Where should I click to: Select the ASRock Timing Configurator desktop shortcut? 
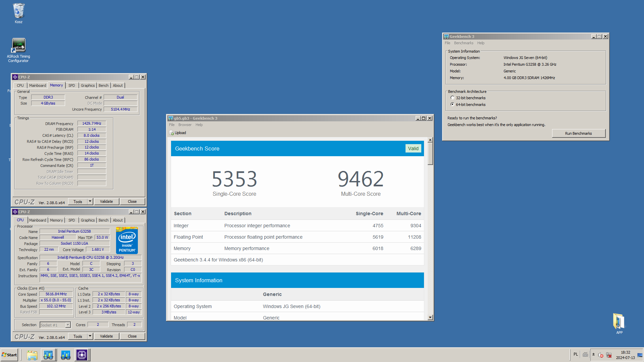pos(18,50)
